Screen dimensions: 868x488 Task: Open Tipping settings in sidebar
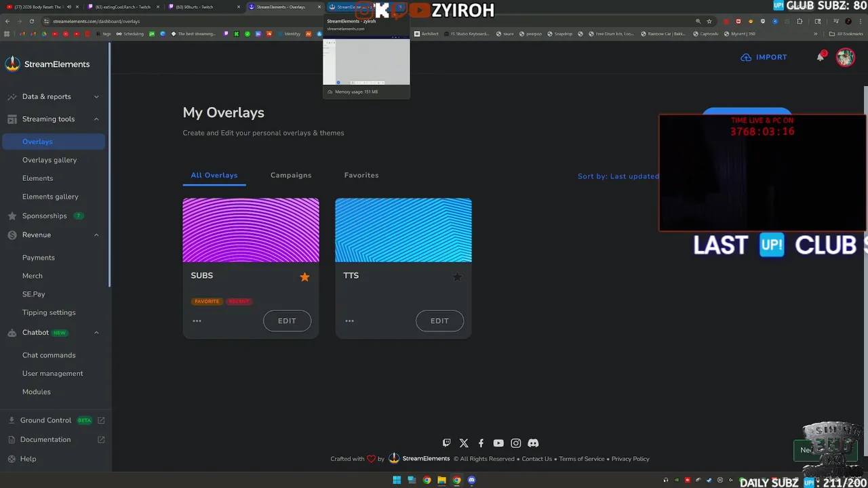pyautogui.click(x=49, y=312)
